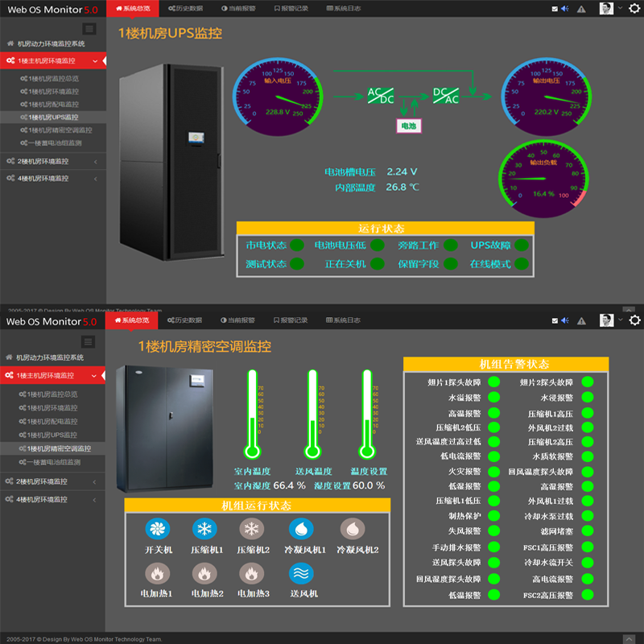Click the 电池槽电压 2.24 V reading
Image resolution: width=644 pixels, height=644 pixels.
[x=371, y=171]
